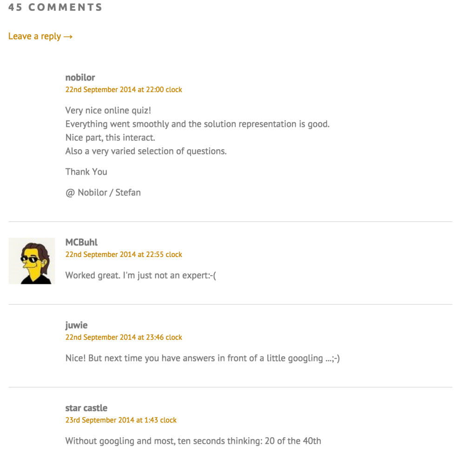
Task: Click the star castle author name
Action: (x=86, y=408)
